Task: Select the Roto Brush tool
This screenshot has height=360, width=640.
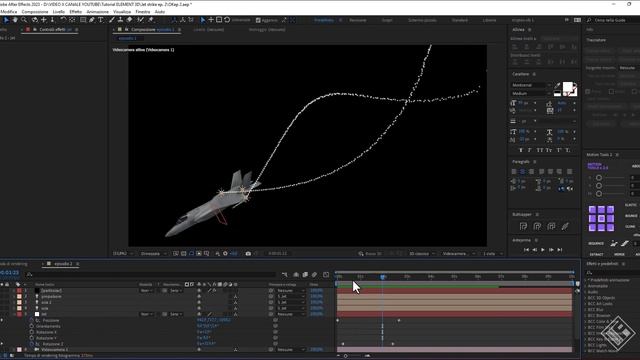Action: pyautogui.click(x=140, y=20)
